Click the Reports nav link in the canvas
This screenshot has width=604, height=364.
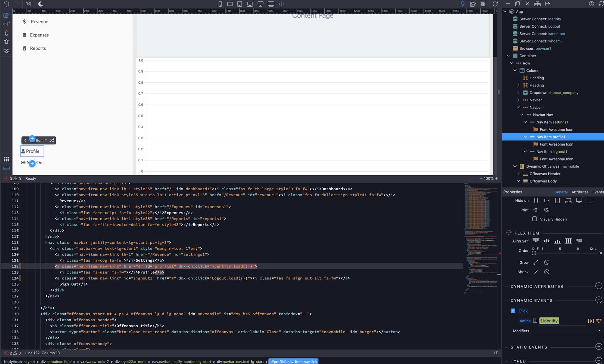click(38, 48)
